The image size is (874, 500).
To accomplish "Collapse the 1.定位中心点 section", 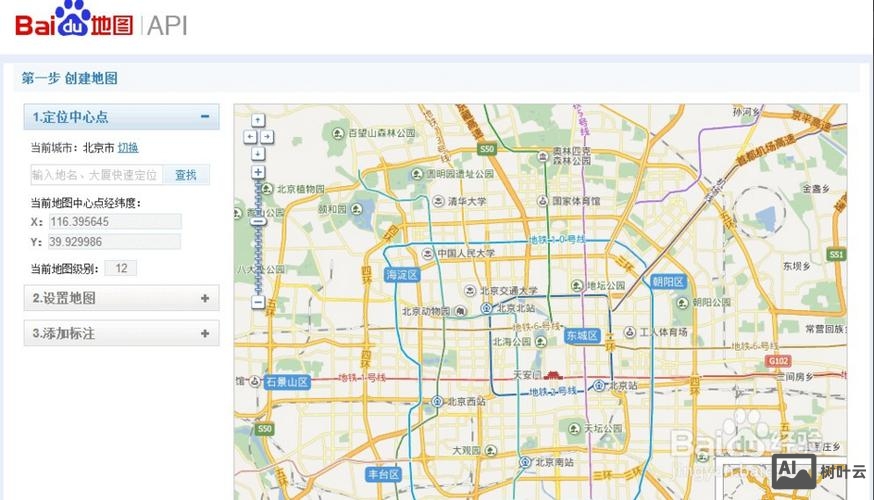I will point(205,116).
